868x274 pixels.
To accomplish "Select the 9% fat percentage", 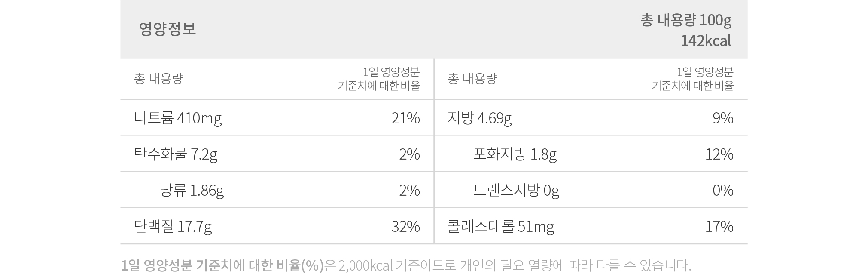I will pos(723,118).
